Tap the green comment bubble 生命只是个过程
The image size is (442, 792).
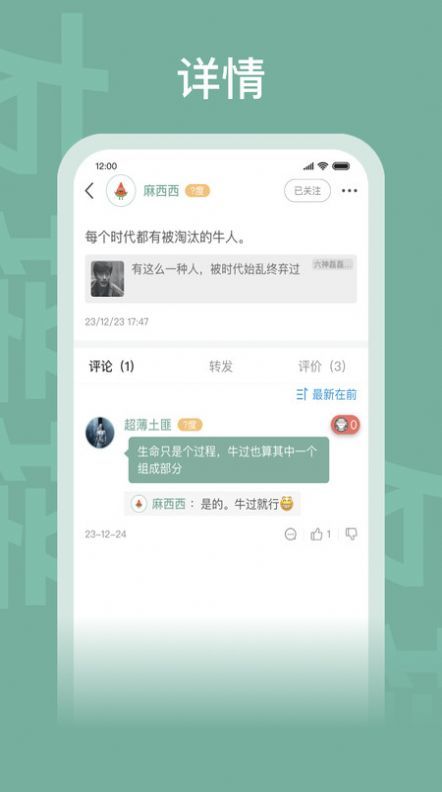(229, 460)
